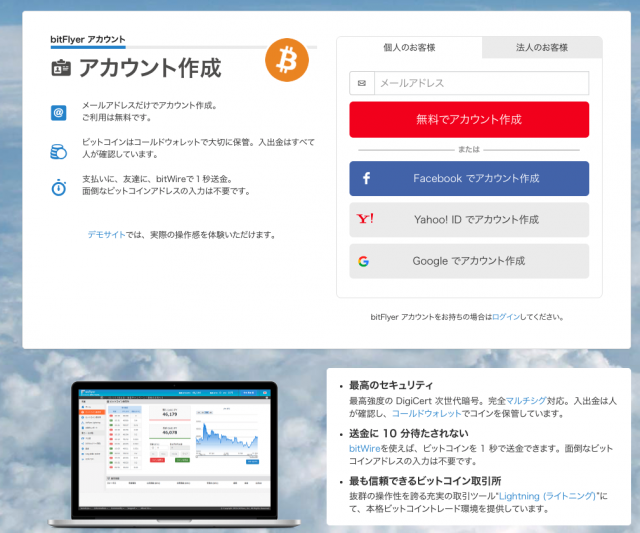Click the Facebook f logo
This screenshot has width=640, height=533.
click(366, 178)
